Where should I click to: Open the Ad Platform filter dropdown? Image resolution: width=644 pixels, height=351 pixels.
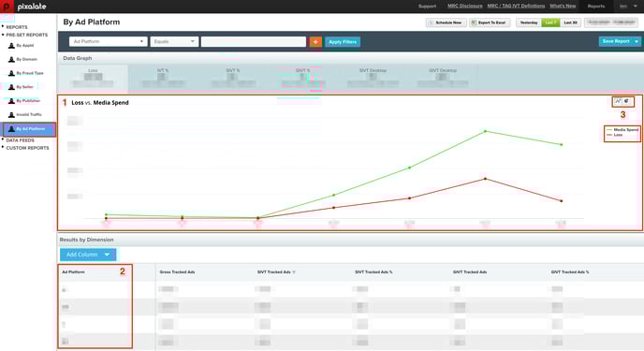[108, 41]
